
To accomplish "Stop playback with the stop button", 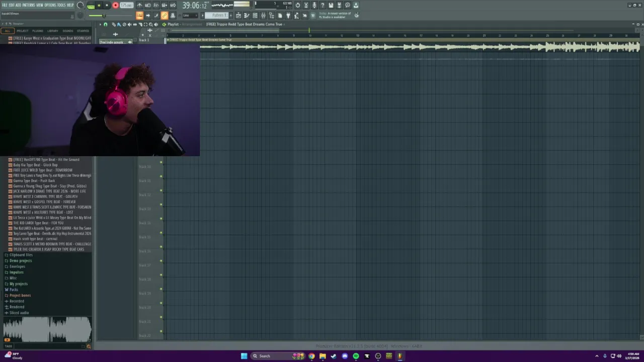I will (x=107, y=5).
